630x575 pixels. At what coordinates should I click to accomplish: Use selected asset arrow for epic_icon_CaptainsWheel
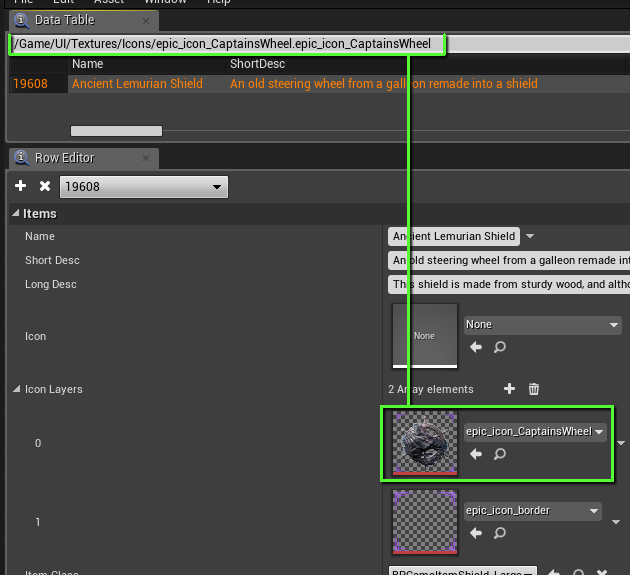[476, 454]
